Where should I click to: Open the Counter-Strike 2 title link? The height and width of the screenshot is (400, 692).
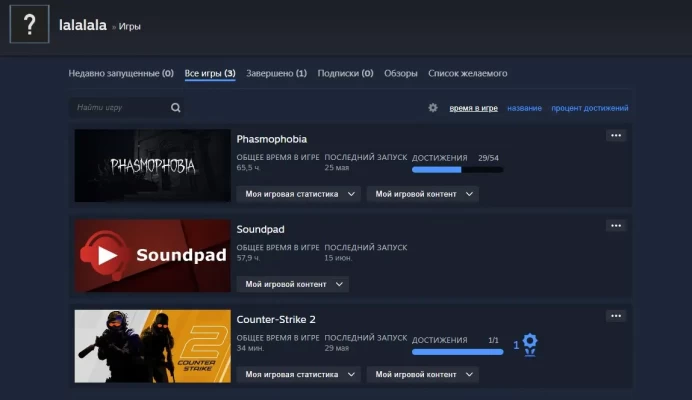tap(276, 320)
